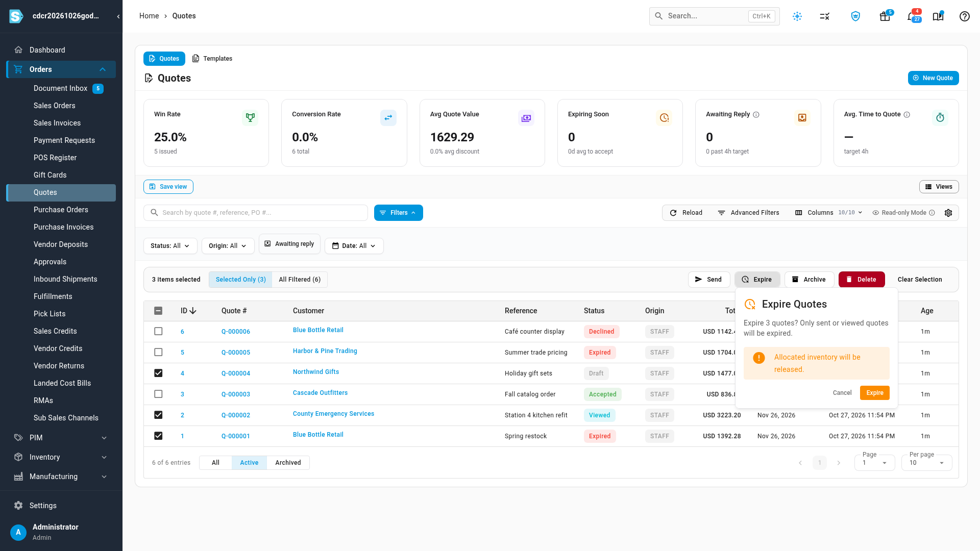Select the All Filtered (6) tab
The image size is (980, 551).
pyautogui.click(x=300, y=280)
